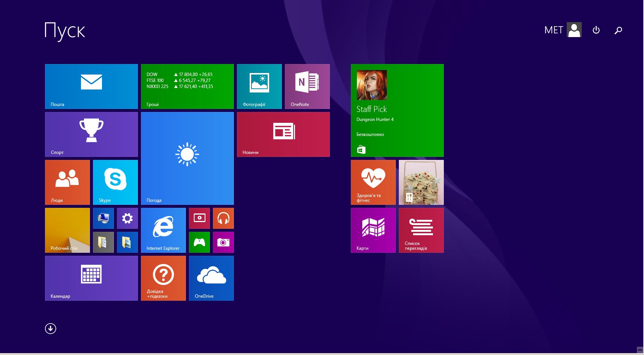The height and width of the screenshot is (355, 644).
Task: Open PC settings gear tile
Action: pos(127,218)
